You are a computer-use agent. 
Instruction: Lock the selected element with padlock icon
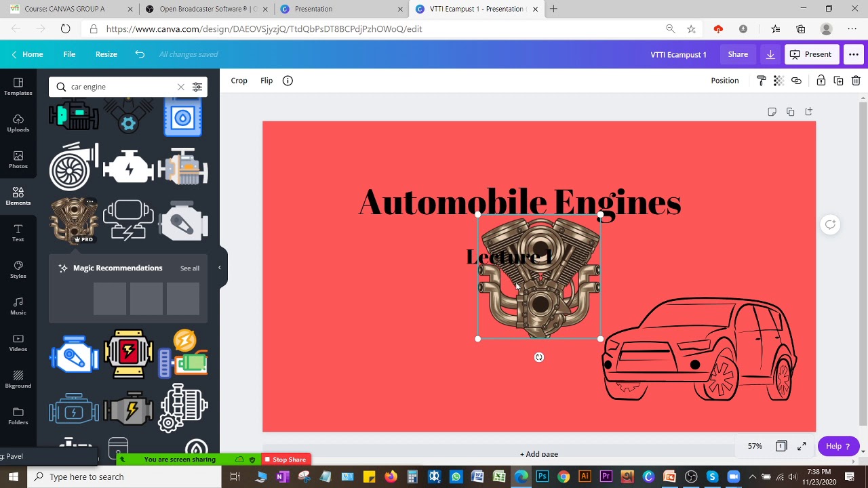tap(821, 81)
